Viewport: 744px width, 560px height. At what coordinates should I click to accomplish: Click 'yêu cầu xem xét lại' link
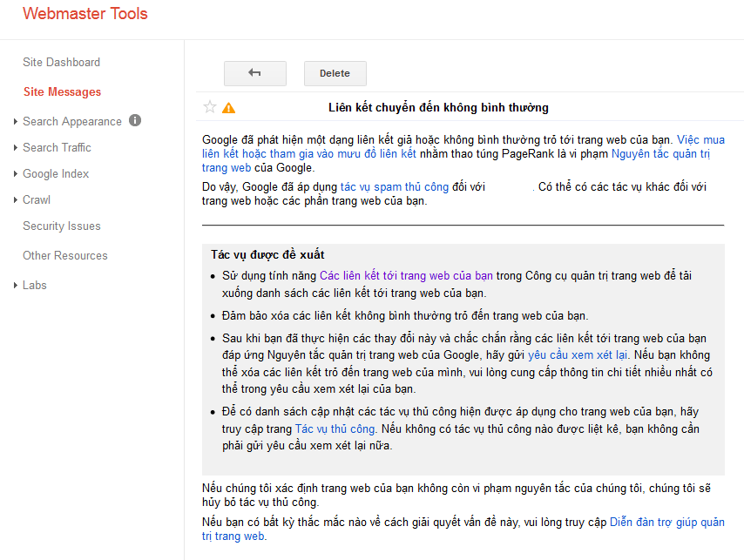tap(578, 354)
